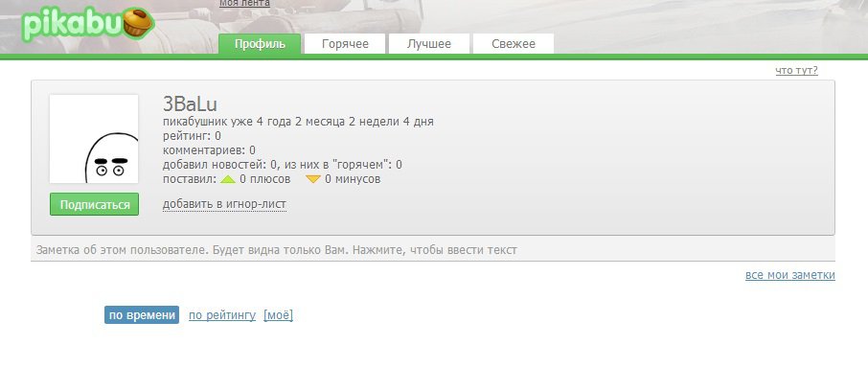Click the Подписаться button

[x=94, y=204]
